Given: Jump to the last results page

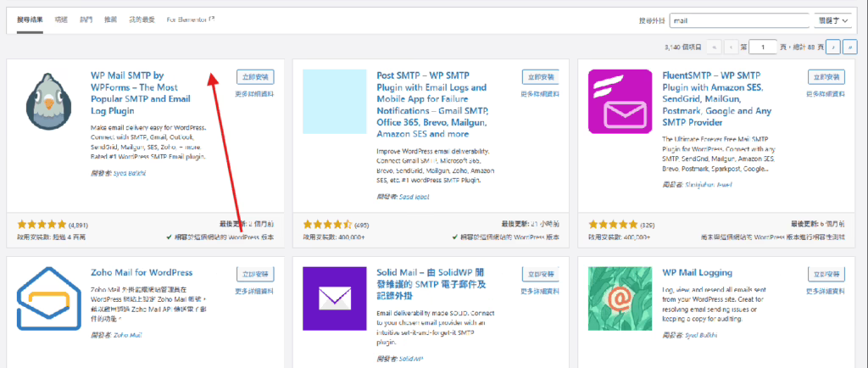Looking at the screenshot, I should 850,47.
